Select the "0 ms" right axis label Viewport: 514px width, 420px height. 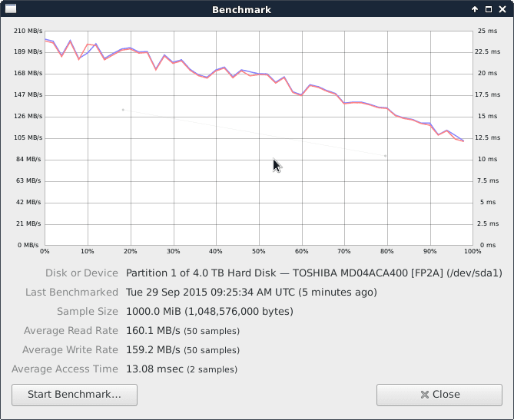[x=488, y=245]
